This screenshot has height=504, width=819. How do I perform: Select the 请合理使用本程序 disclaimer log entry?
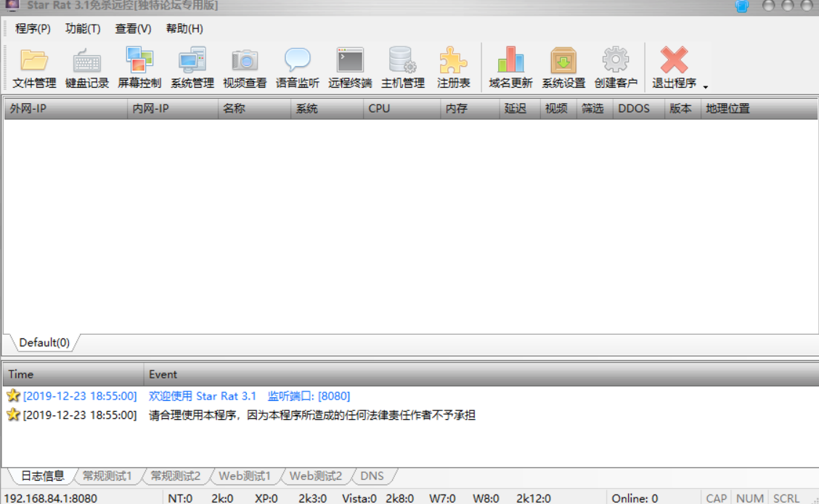point(311,415)
